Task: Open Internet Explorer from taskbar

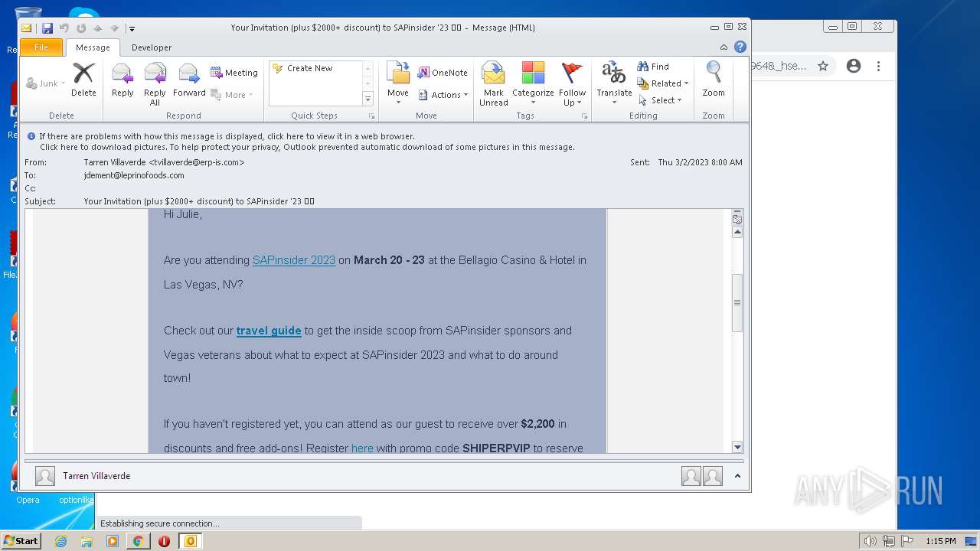Action: point(60,541)
